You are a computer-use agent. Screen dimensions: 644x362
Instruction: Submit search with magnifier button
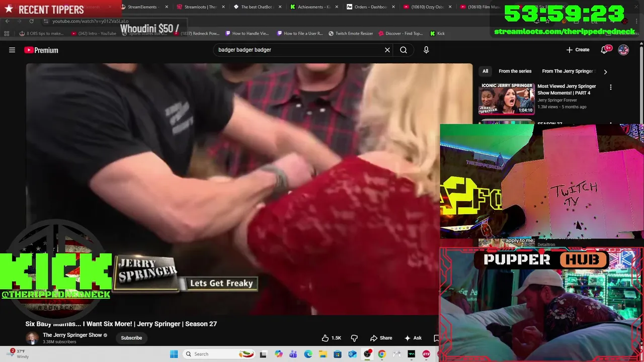tap(404, 50)
